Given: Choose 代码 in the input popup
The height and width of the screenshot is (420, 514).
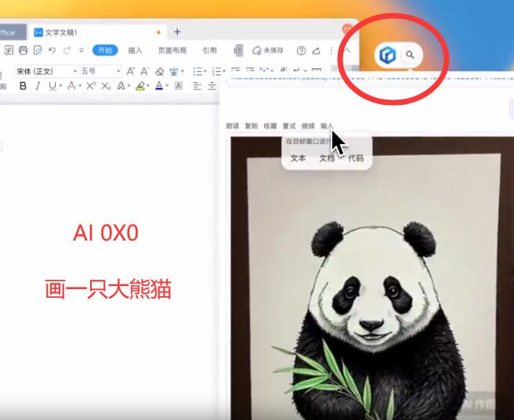Looking at the screenshot, I should click(356, 158).
